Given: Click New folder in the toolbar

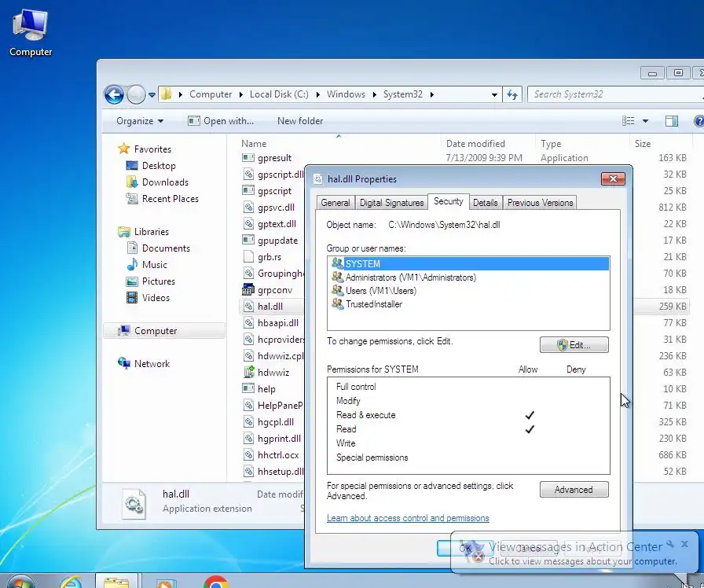Looking at the screenshot, I should pos(300,121).
